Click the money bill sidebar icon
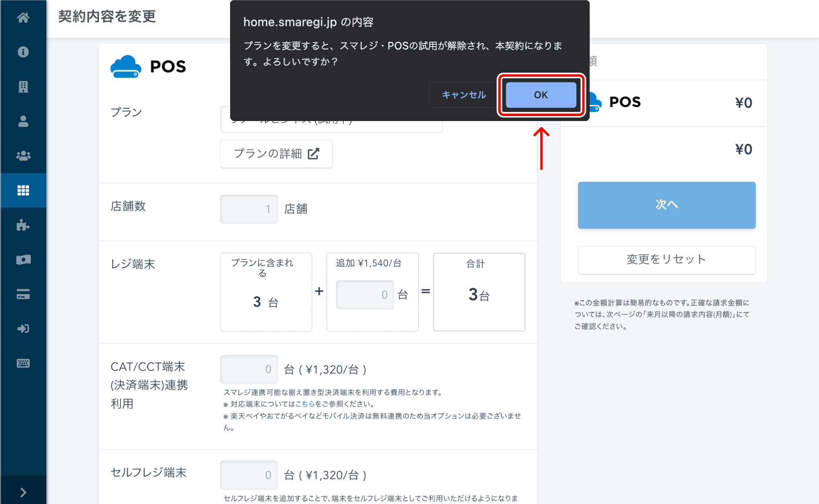The image size is (819, 504). coord(23,260)
